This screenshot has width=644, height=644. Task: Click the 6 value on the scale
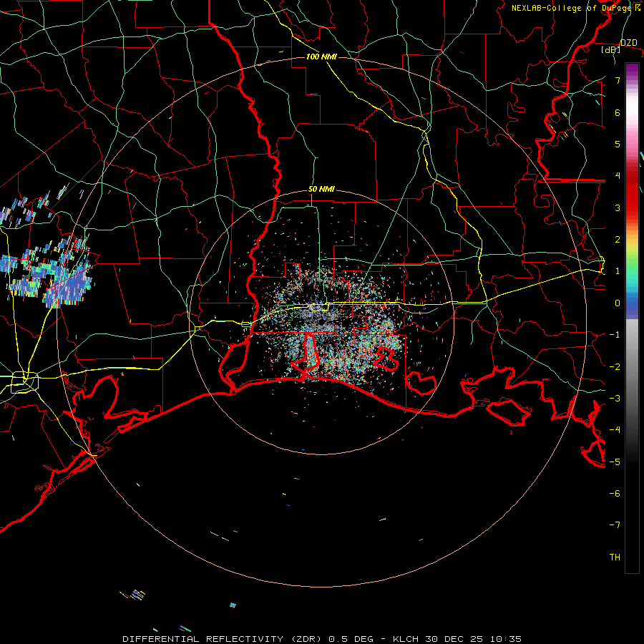pyautogui.click(x=618, y=112)
